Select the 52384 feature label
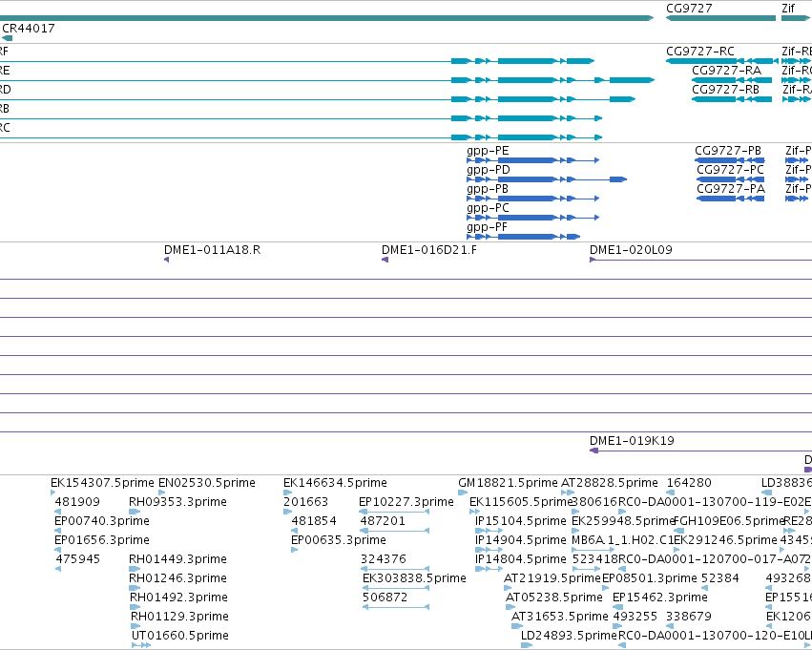 [x=719, y=579]
